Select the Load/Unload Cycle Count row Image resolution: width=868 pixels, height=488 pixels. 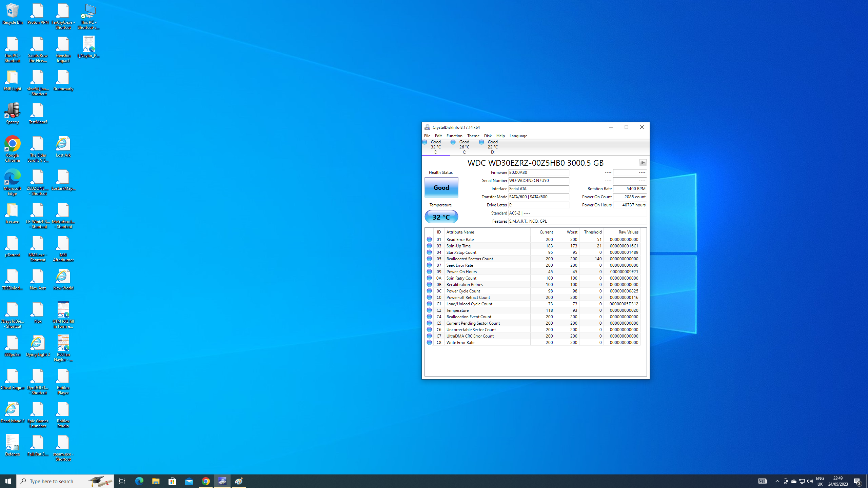pyautogui.click(x=533, y=304)
